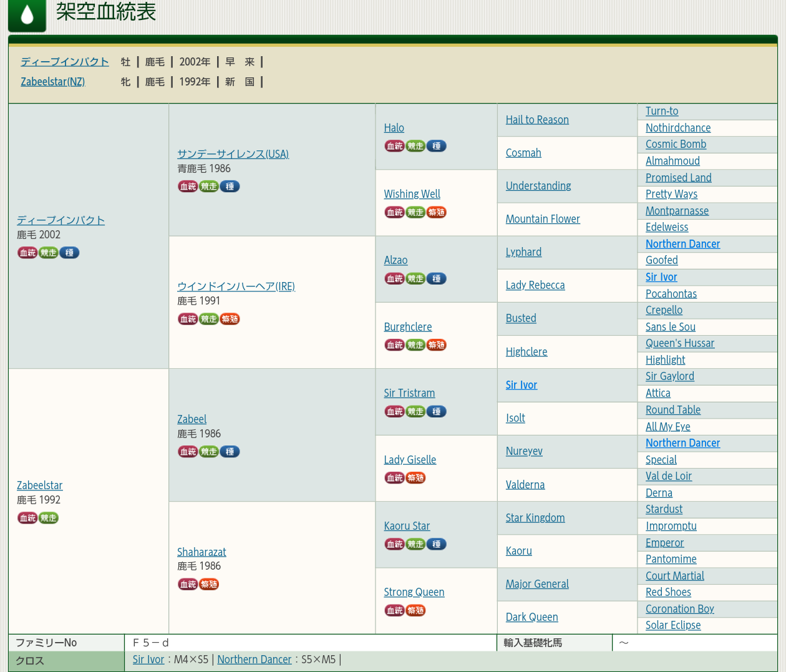This screenshot has width=786, height=672.
Task: Open the 繁殖 badge under Strong Queen
Action: point(415,611)
